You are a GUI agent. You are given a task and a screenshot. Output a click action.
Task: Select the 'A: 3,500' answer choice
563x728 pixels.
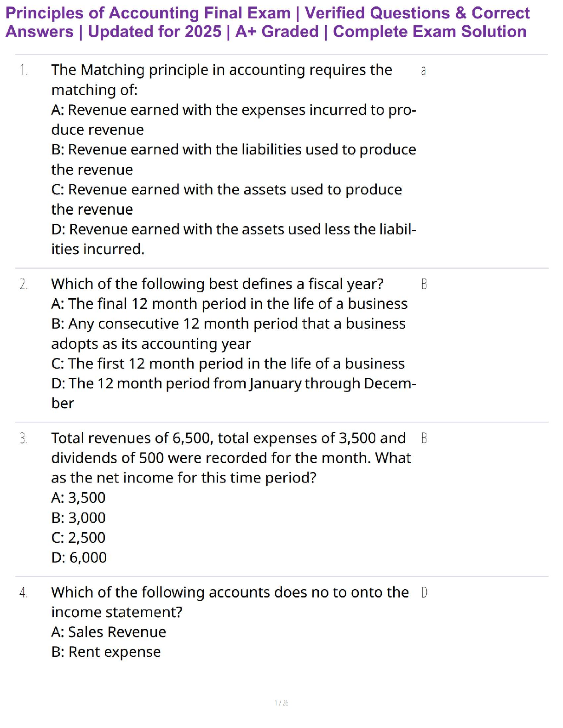point(78,498)
